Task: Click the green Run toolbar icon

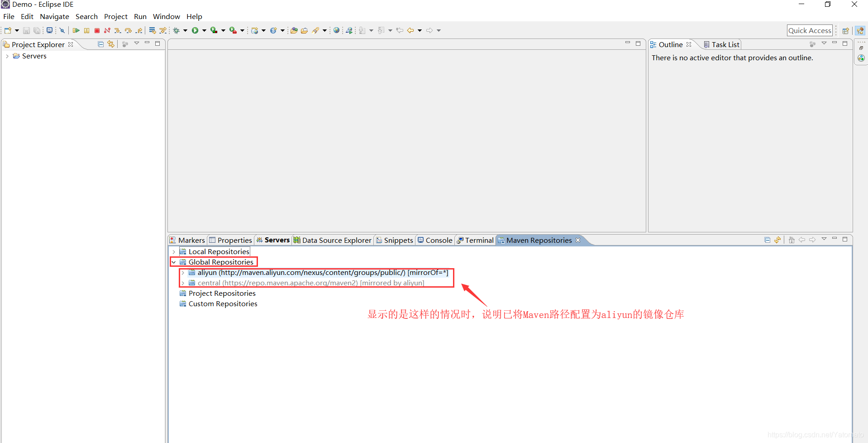Action: 195,30
